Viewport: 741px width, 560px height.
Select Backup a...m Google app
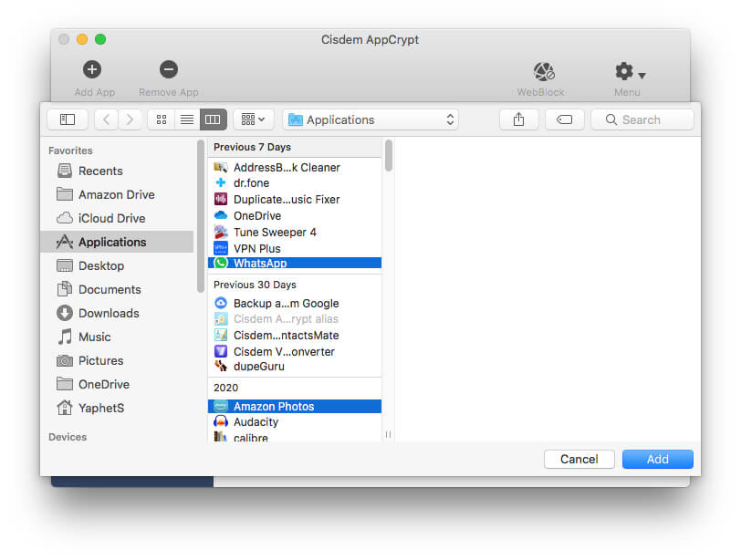coord(295,303)
